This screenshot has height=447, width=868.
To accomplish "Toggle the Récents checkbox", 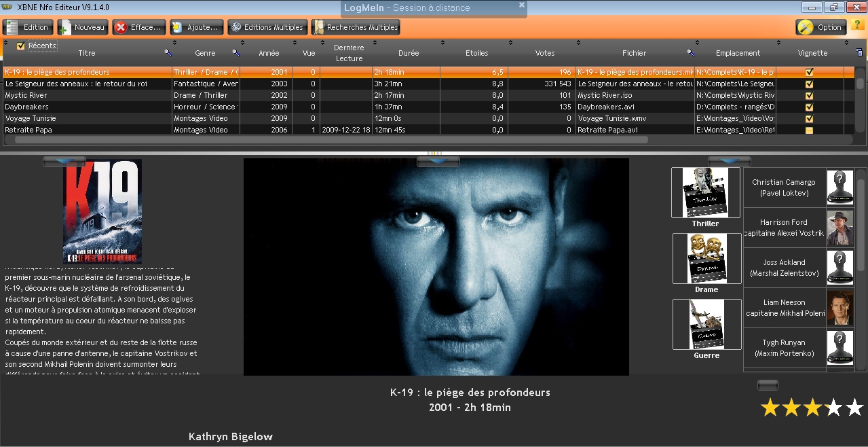I will [20, 46].
